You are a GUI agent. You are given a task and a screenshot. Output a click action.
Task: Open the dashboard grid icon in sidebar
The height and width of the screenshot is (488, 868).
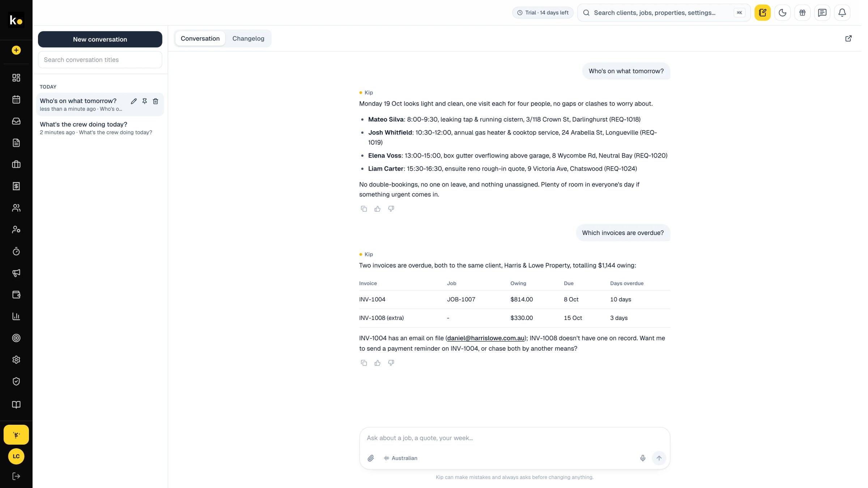tap(16, 78)
